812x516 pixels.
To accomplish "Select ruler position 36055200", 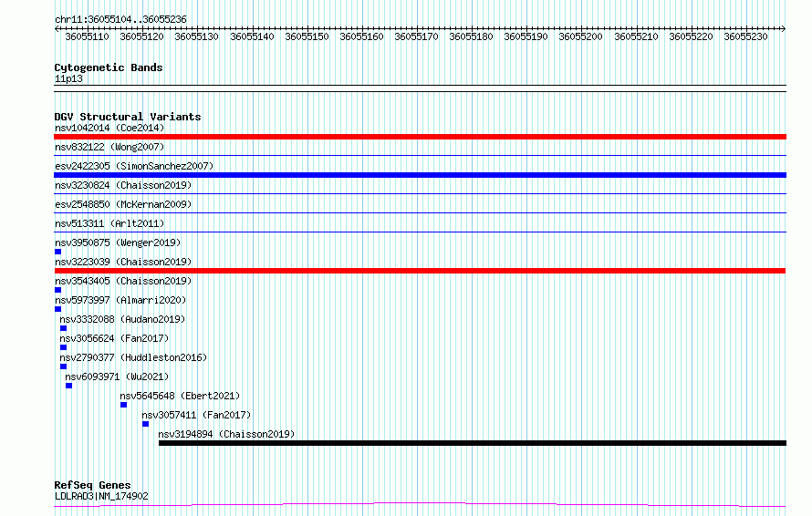I will pos(580,36).
